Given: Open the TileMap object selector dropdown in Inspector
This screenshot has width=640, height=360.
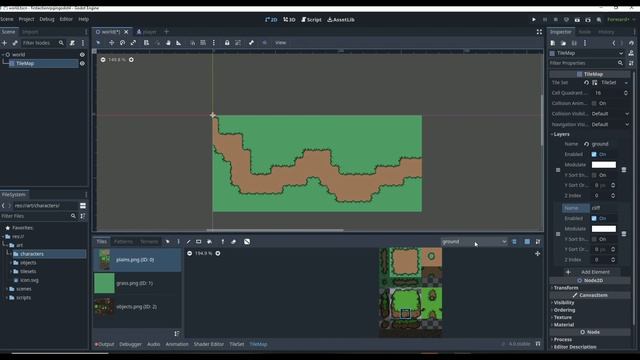Looking at the screenshot, I should 587,53.
